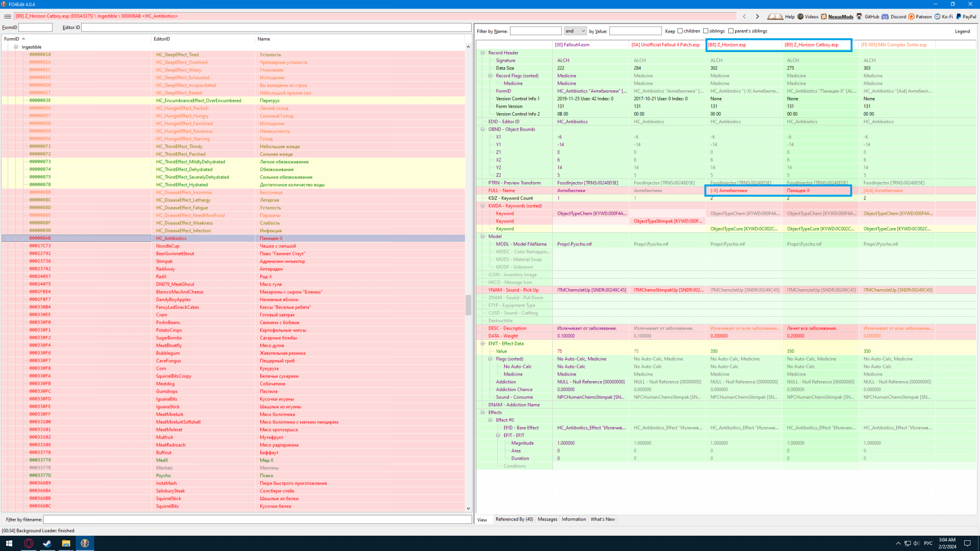Open the Videos link icon
Viewport: 980px width, 551px height.
pyautogui.click(x=800, y=16)
